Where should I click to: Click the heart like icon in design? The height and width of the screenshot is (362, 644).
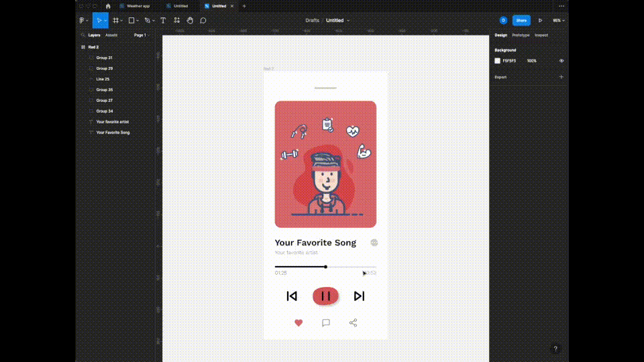pyautogui.click(x=299, y=322)
